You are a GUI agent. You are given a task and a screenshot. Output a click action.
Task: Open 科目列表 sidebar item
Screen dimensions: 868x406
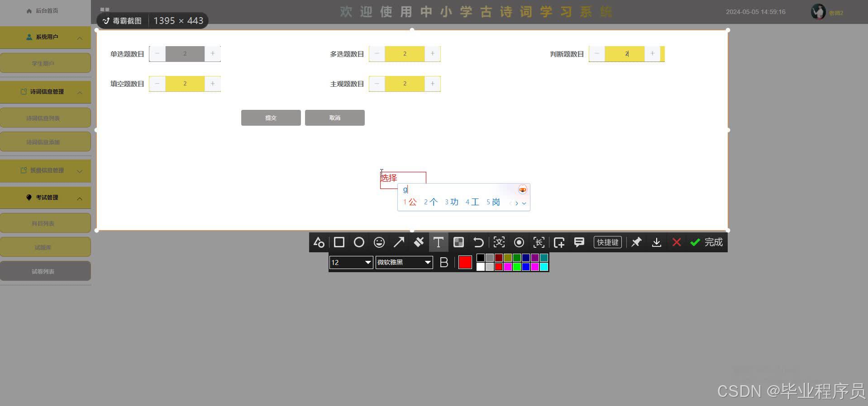click(x=45, y=223)
